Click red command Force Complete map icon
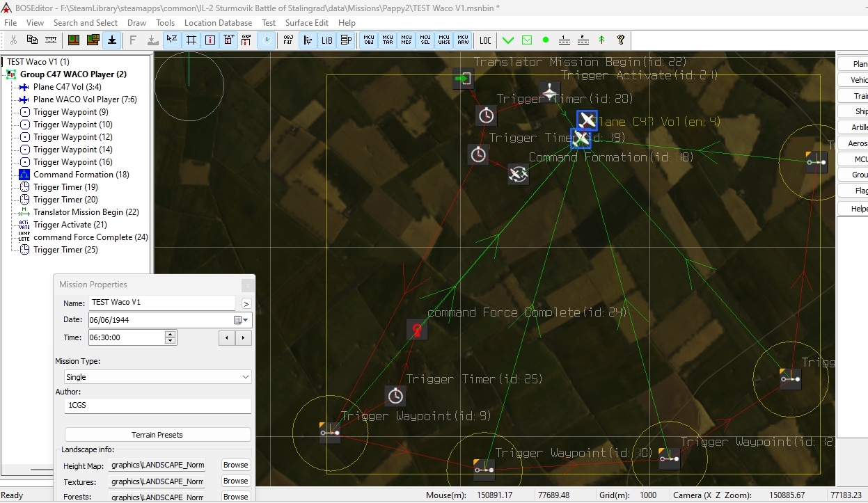Viewport: 868px width, 503px height. coord(416,330)
